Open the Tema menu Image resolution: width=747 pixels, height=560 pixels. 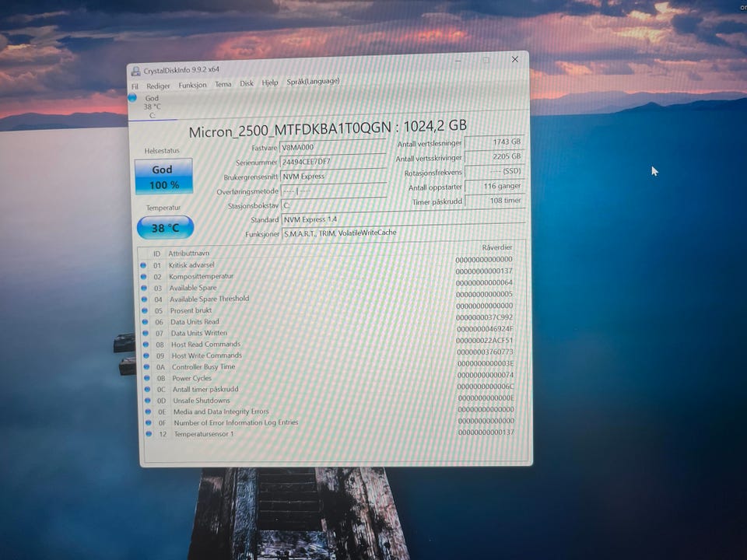tap(223, 84)
